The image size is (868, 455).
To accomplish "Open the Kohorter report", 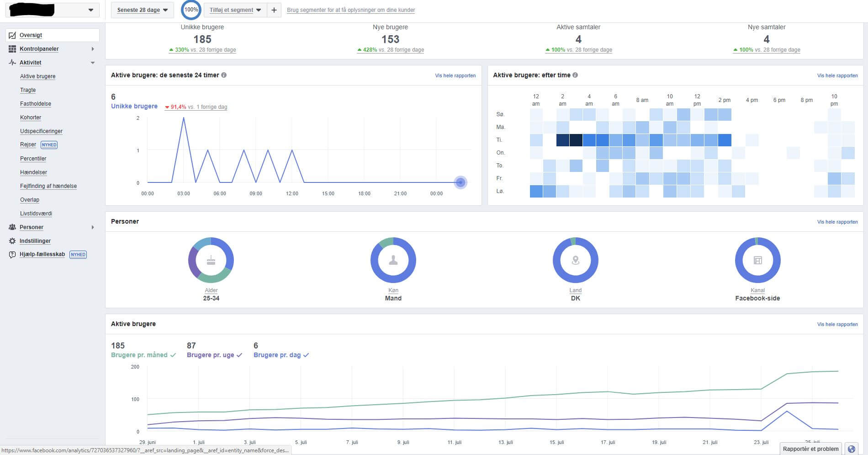I will click(x=31, y=118).
